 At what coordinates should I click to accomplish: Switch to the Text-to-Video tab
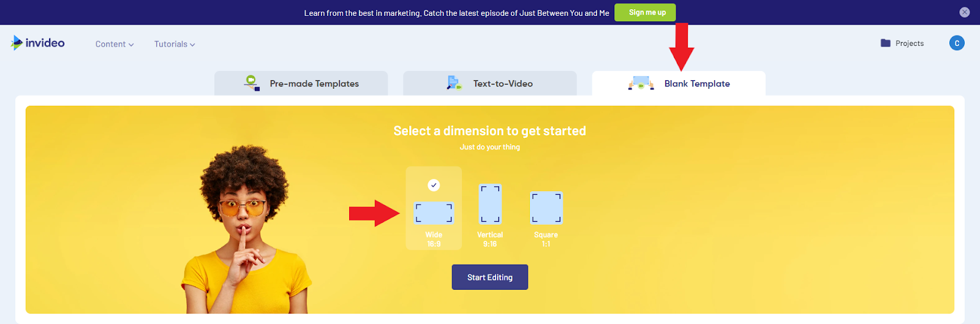tap(489, 83)
